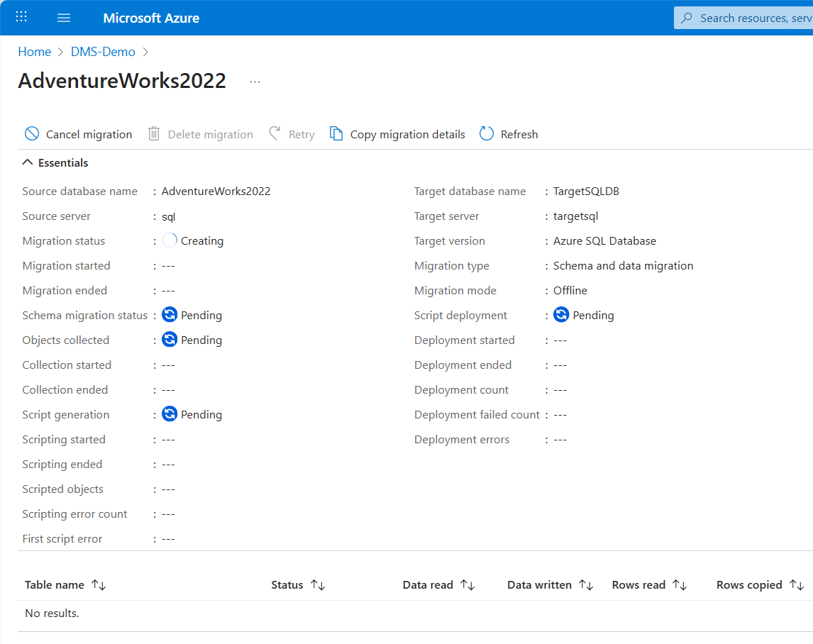Click the Script deployment pending icon

561,315
